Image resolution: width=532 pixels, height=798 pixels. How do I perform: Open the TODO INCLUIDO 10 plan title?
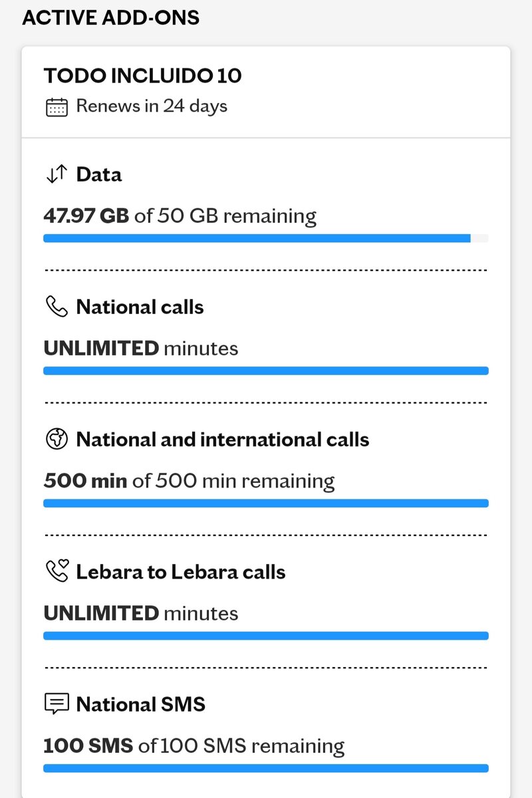[x=143, y=76]
